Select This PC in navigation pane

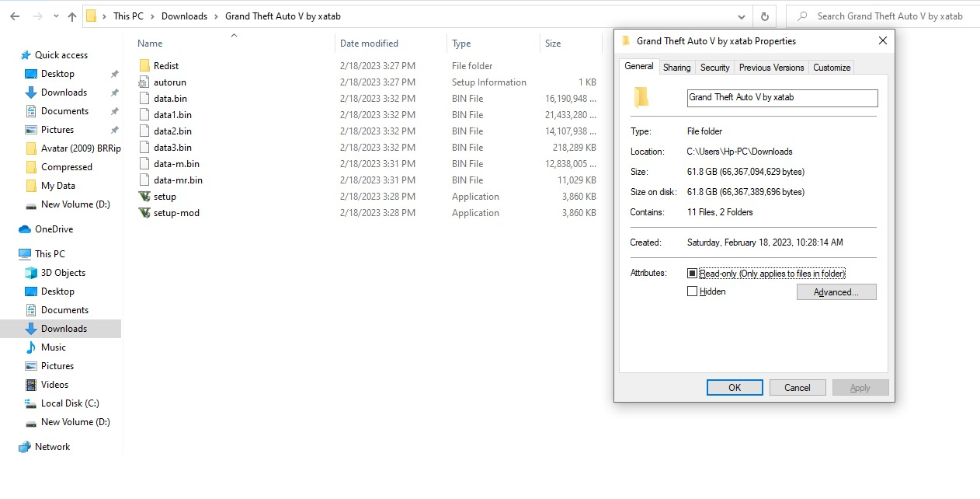50,254
